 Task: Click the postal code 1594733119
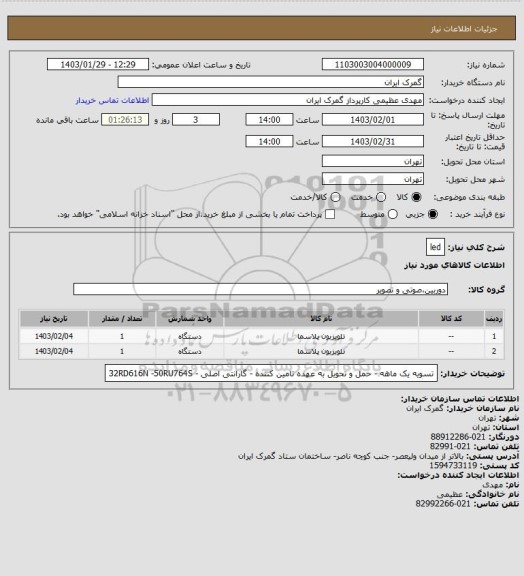pyautogui.click(x=453, y=465)
